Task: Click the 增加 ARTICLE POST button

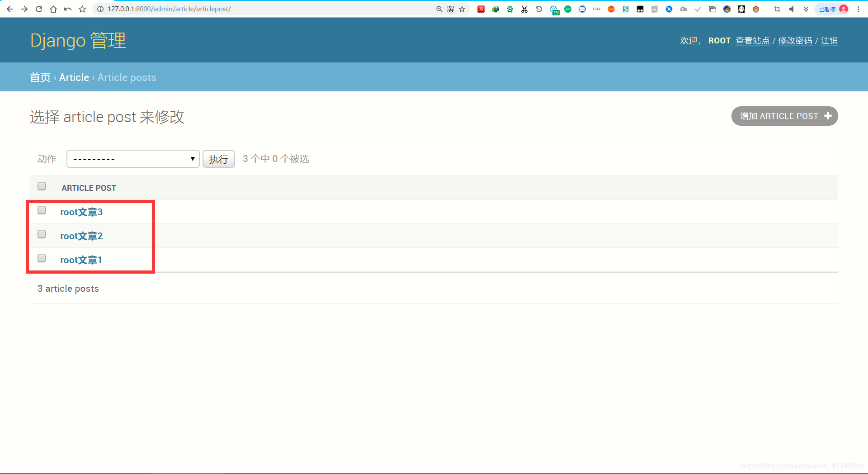Action: pos(784,116)
